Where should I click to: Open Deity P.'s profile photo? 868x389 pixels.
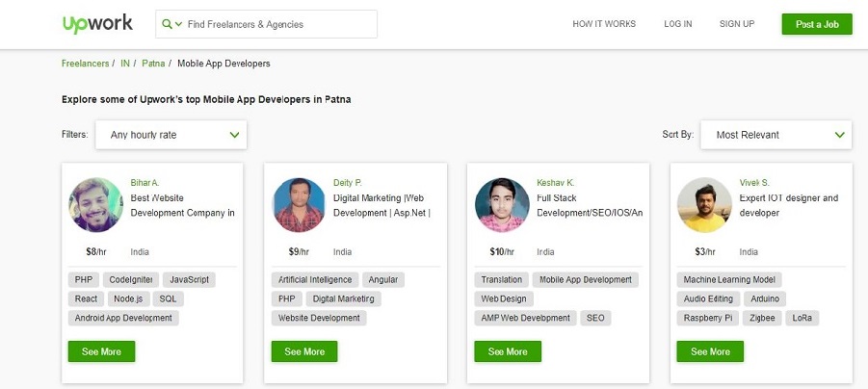pos(299,205)
